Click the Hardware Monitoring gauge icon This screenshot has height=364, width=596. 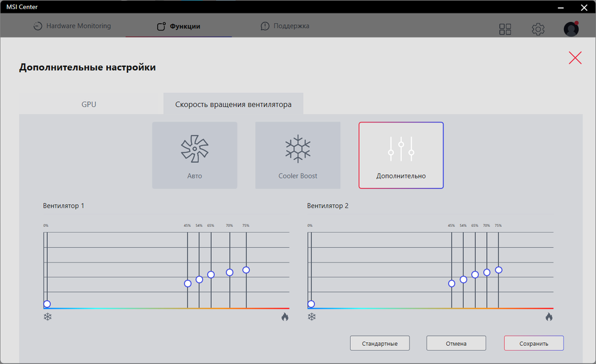[x=38, y=26]
